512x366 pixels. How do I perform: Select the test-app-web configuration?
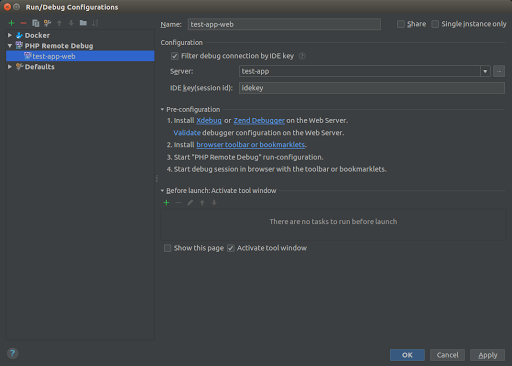[80, 56]
